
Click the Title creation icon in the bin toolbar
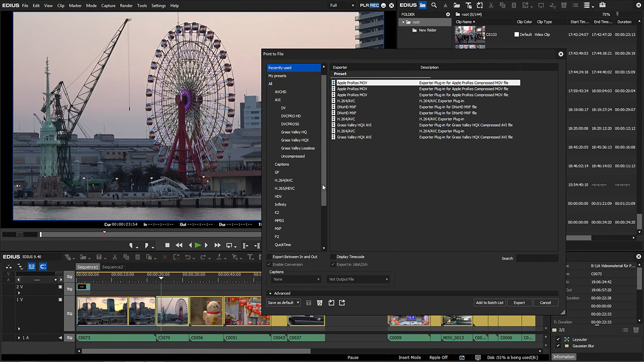click(x=469, y=5)
